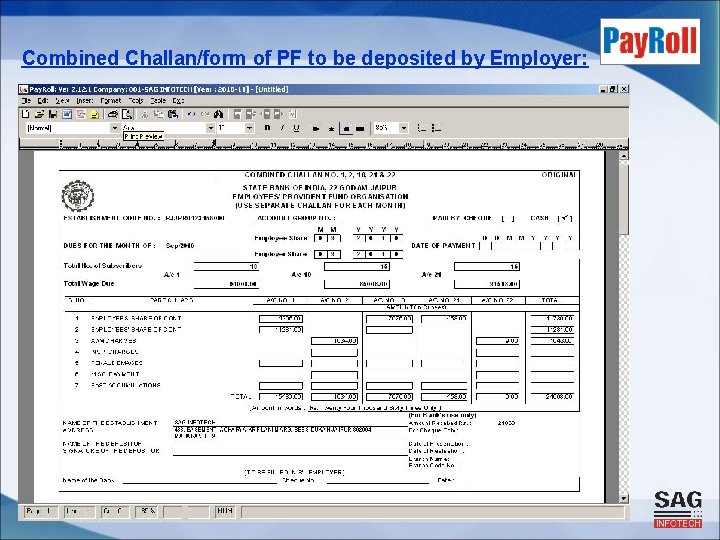Click the New document icon
720x540 pixels.
26,114
